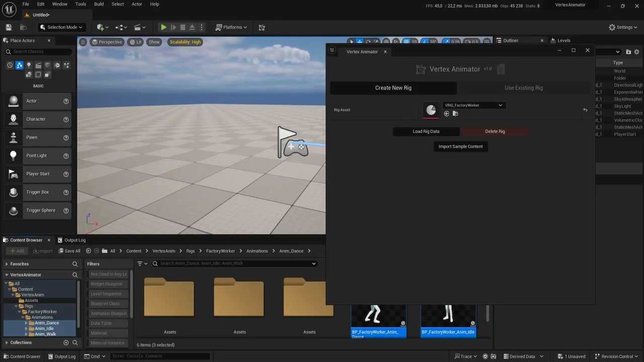Switch to the Levels tab
Screen dimensions: 644x362
563,40
